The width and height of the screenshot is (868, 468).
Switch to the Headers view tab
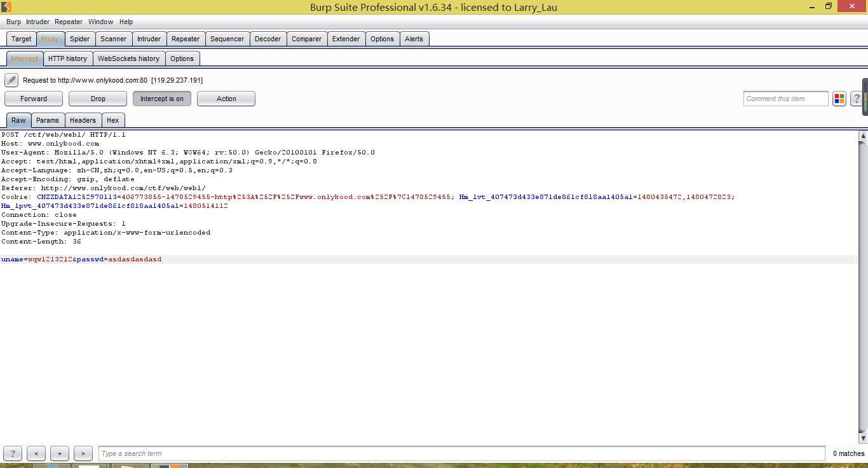click(83, 120)
